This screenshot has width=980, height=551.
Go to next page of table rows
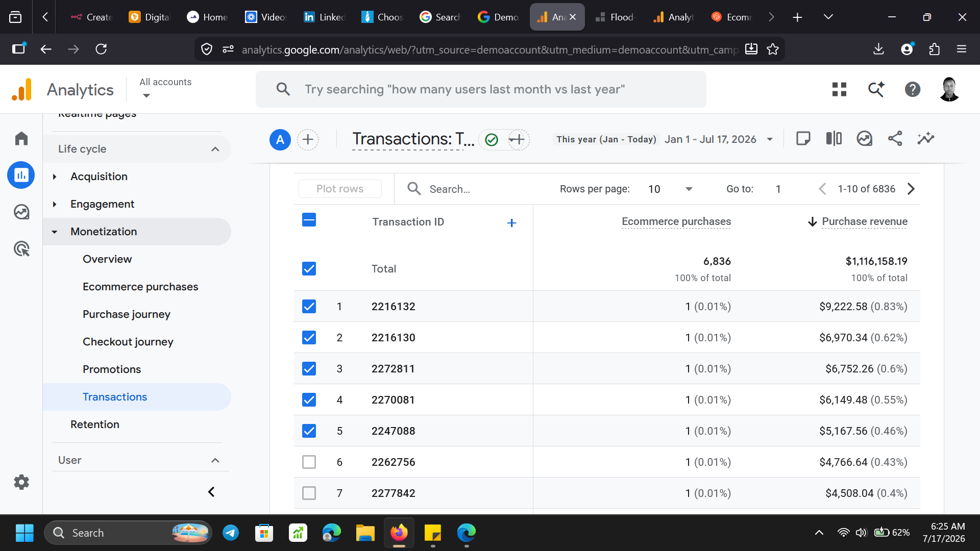coord(911,189)
